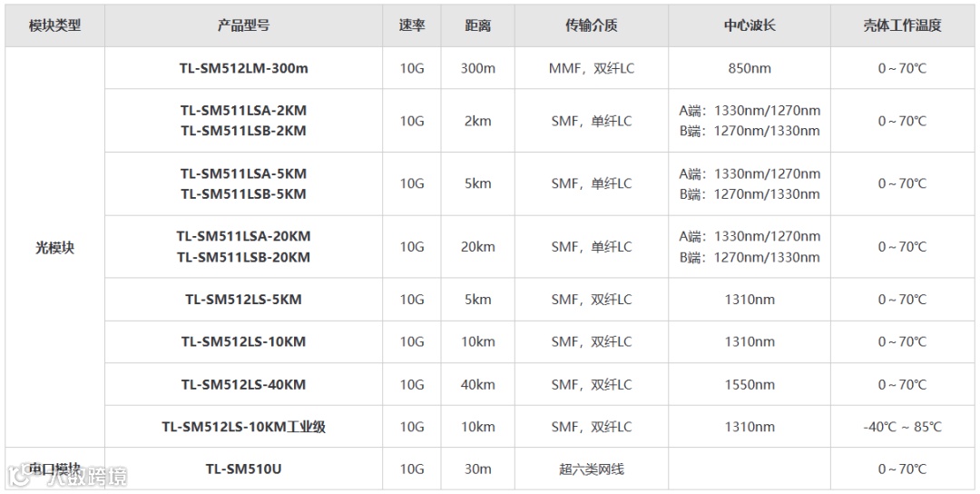The width and height of the screenshot is (980, 494).
Task: Click the 20km distance cell
Action: 478,247
